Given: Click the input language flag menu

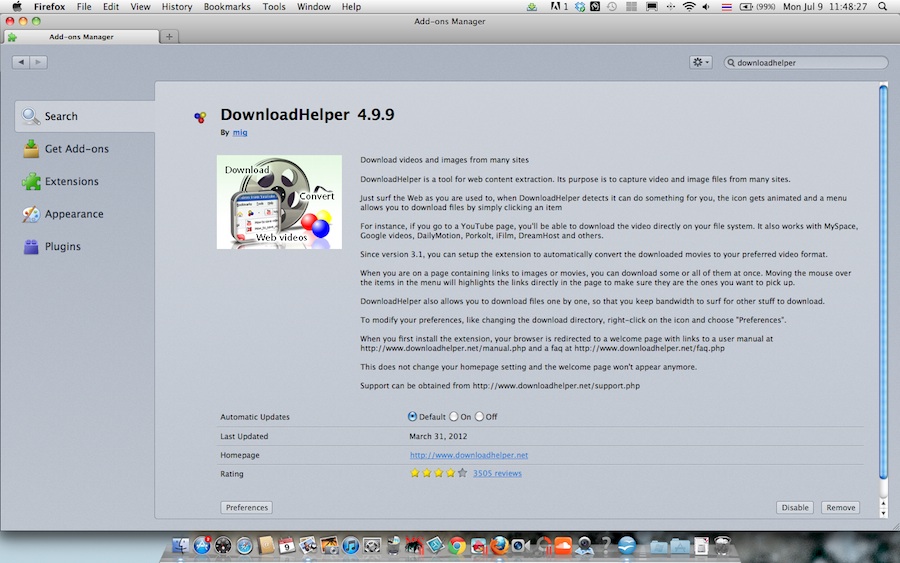Looking at the screenshot, I should 727,7.
